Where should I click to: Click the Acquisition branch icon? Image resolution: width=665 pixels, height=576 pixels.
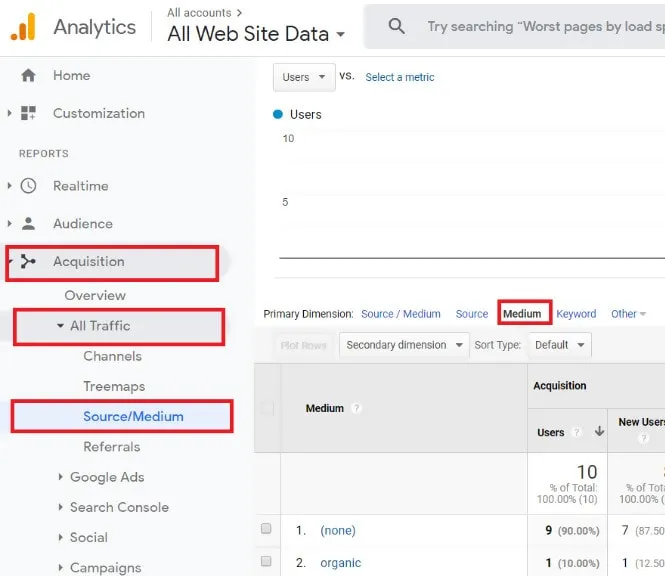pos(28,262)
